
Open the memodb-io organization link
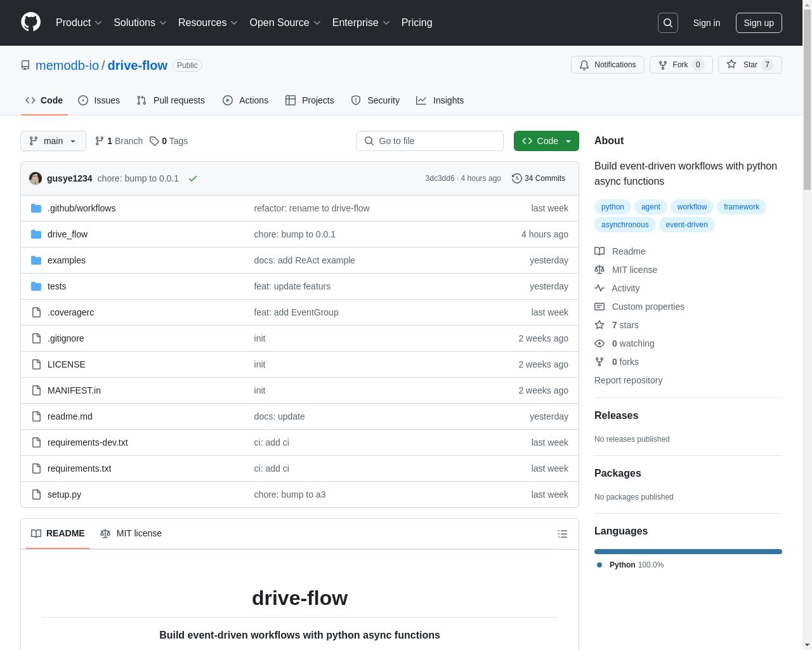point(67,65)
